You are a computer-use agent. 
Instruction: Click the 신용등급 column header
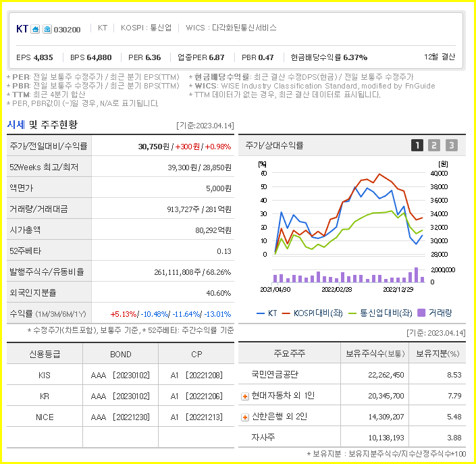tap(45, 355)
